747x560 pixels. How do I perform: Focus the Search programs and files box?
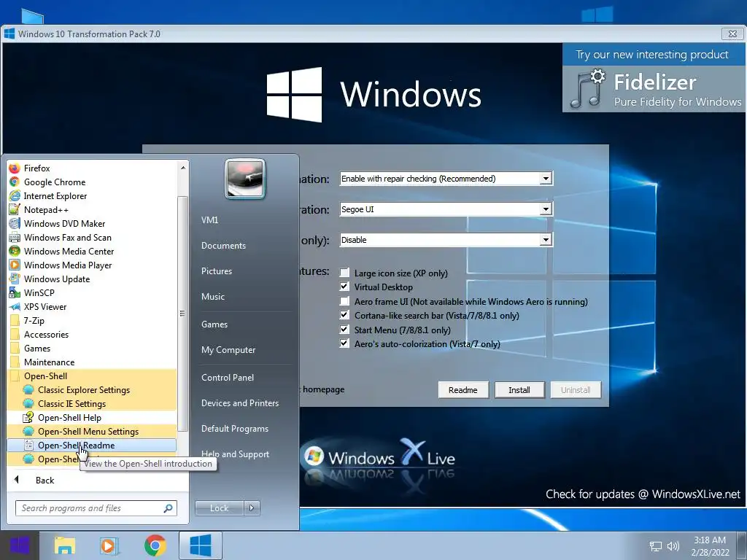click(x=96, y=508)
